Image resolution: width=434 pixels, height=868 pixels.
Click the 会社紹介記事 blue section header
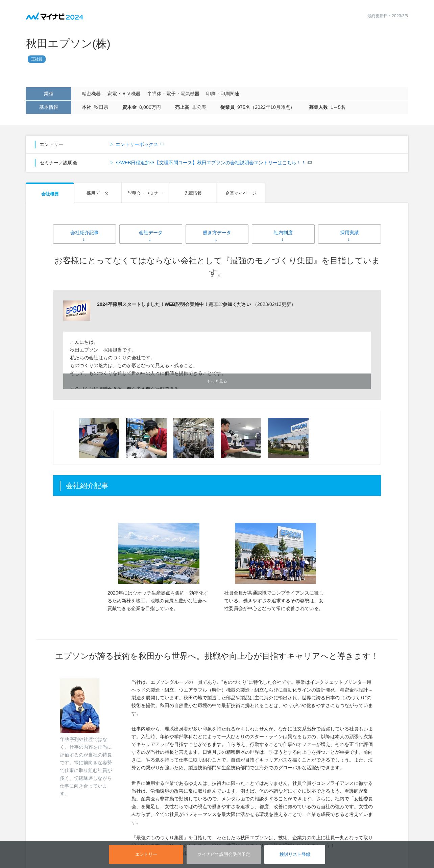pos(217,486)
